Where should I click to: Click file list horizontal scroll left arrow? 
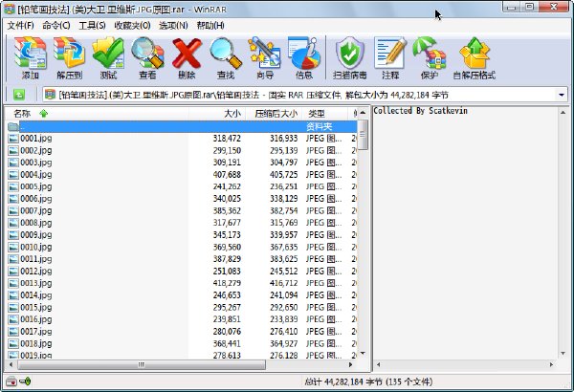coord(11,364)
